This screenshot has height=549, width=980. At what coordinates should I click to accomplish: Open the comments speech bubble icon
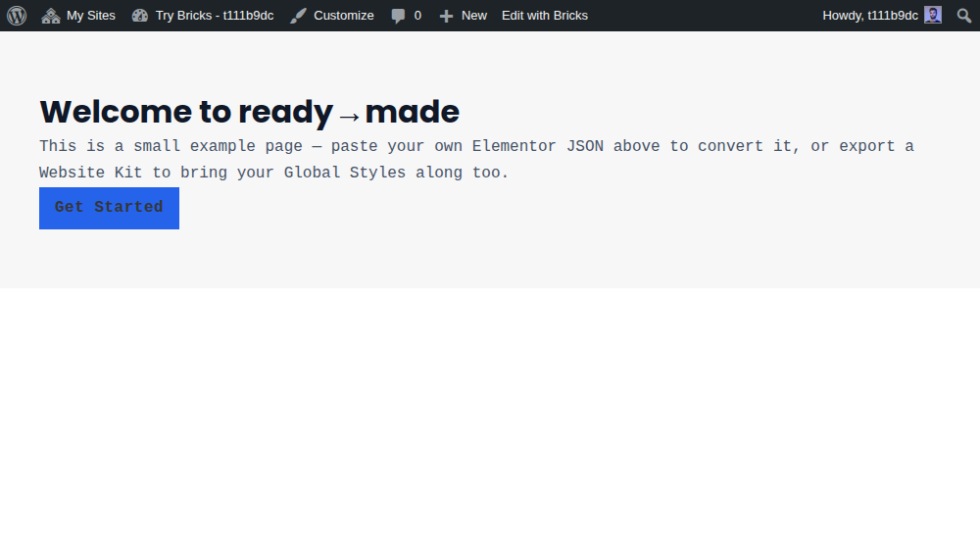(x=398, y=17)
